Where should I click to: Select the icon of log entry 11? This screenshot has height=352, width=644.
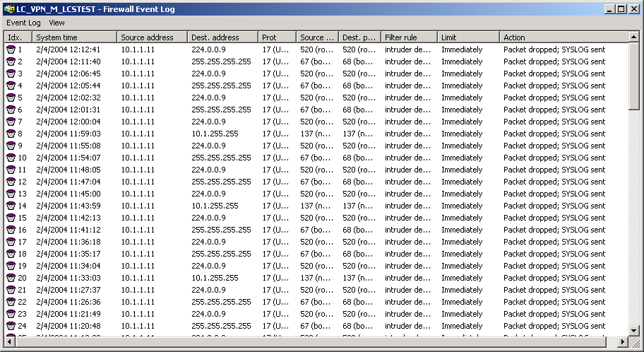click(x=11, y=170)
